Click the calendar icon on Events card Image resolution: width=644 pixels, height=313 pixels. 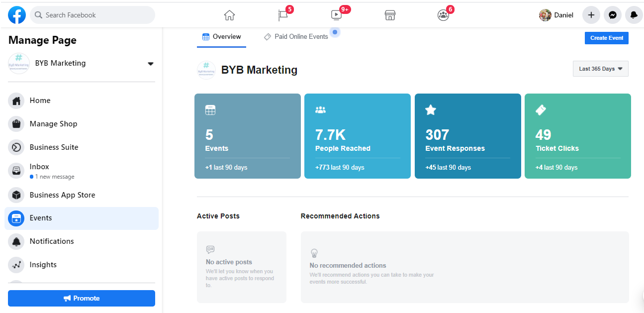[210, 110]
